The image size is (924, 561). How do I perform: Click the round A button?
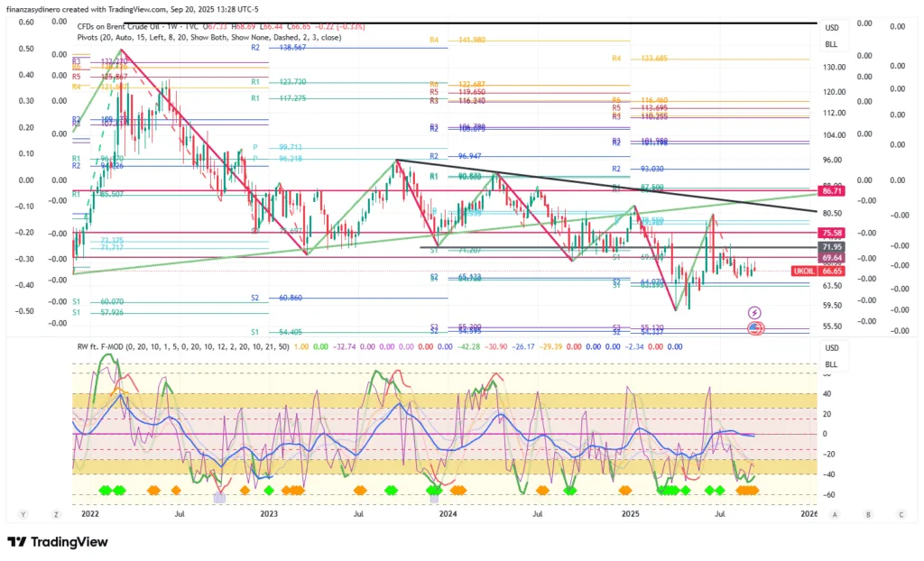[835, 514]
